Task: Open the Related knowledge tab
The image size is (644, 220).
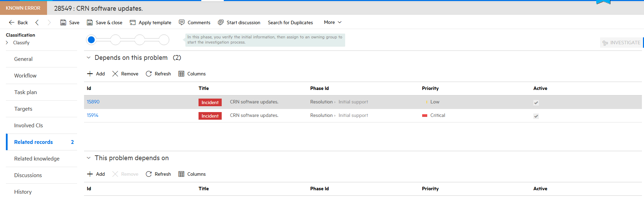Action: click(37, 158)
